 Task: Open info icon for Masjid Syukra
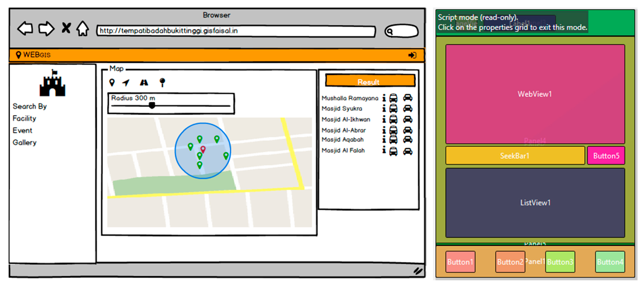[x=384, y=108]
